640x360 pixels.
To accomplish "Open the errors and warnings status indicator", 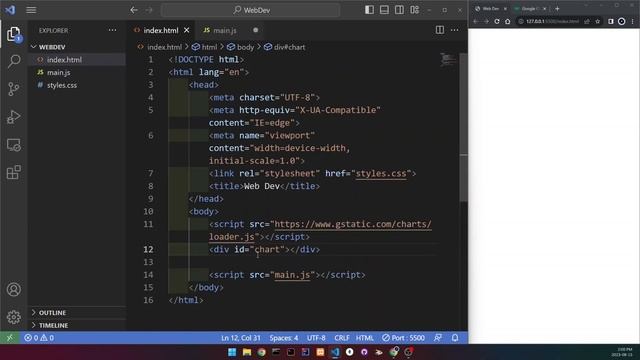I will click(x=39, y=338).
